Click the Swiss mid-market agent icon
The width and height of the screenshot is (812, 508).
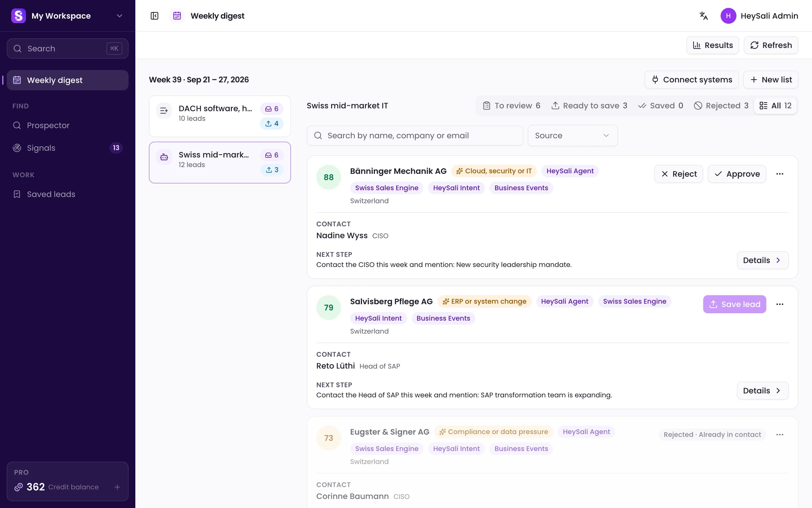(164, 157)
